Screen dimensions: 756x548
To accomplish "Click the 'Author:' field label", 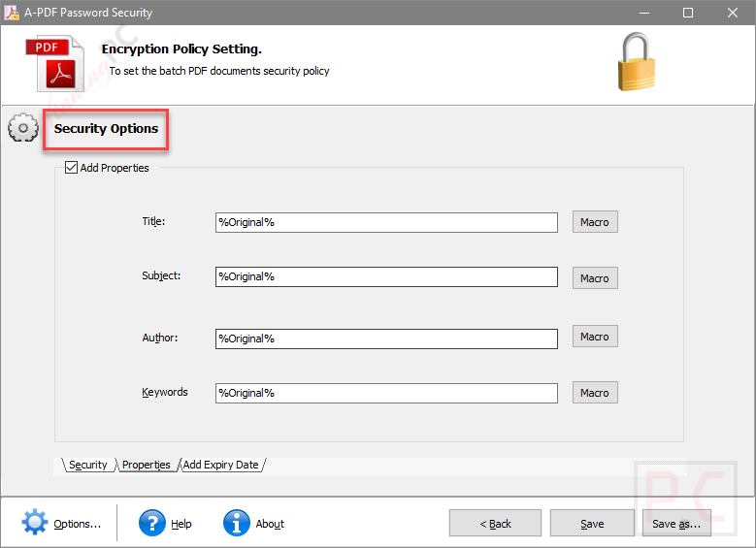I will click(x=159, y=338).
